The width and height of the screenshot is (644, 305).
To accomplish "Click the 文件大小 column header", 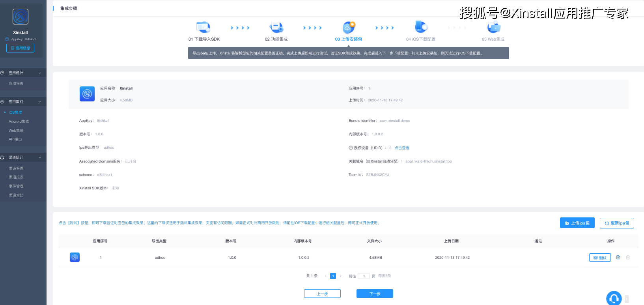I will click(x=374, y=241).
